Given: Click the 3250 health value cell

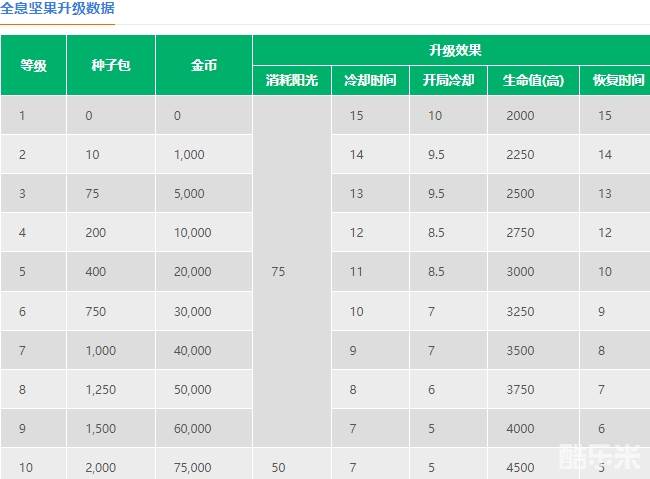Looking at the screenshot, I should (520, 311).
